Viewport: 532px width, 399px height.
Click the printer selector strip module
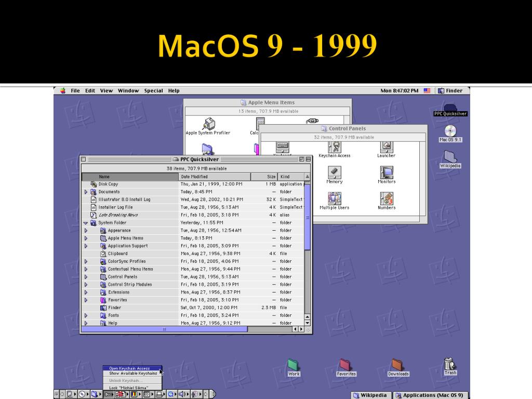click(160, 394)
